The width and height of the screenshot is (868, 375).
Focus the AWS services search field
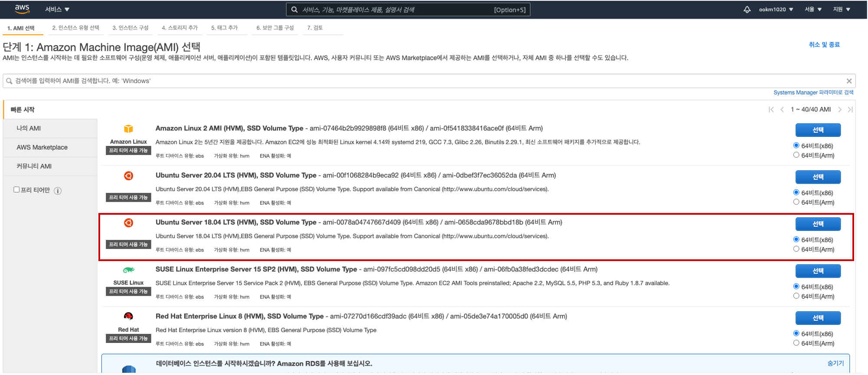[x=408, y=10]
